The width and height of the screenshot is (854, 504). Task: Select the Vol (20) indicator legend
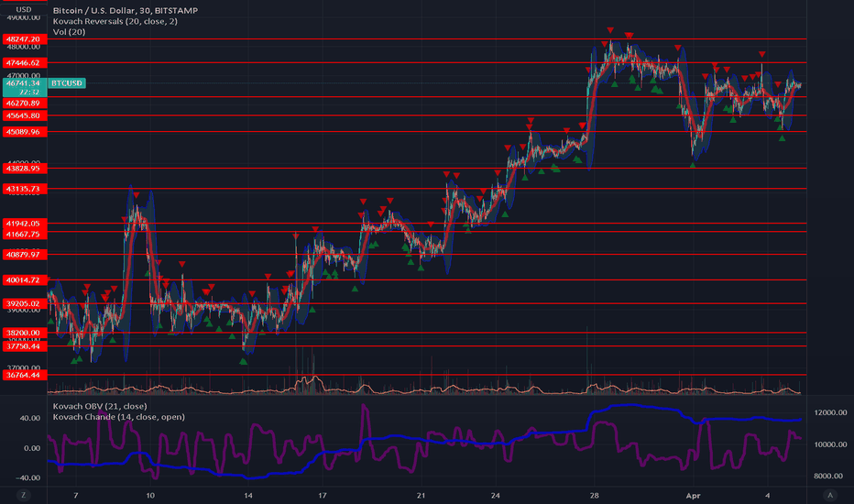point(69,31)
